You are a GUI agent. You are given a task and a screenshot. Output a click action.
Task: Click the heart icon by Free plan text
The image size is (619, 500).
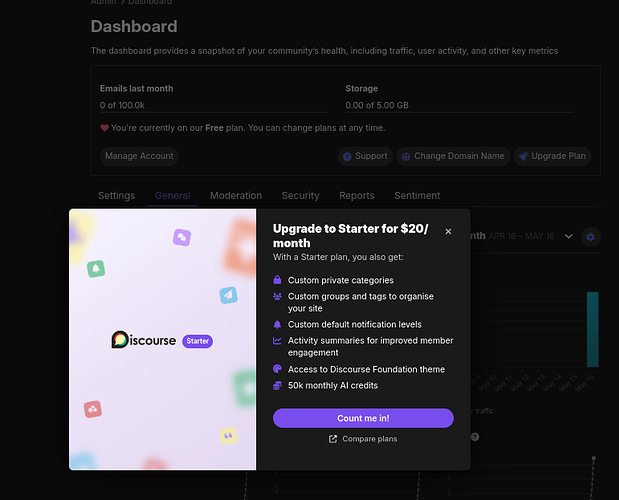104,128
